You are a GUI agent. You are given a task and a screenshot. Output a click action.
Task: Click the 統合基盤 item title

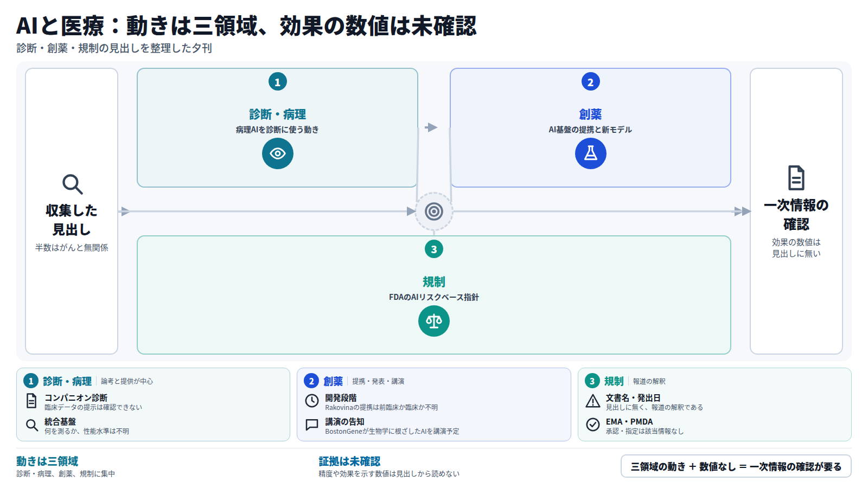[60, 422]
